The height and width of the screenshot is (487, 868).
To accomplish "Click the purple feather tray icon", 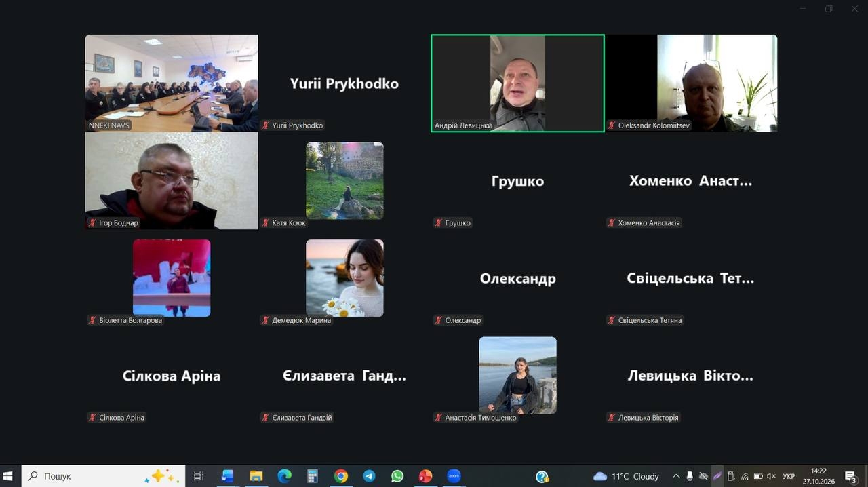I will click(717, 476).
